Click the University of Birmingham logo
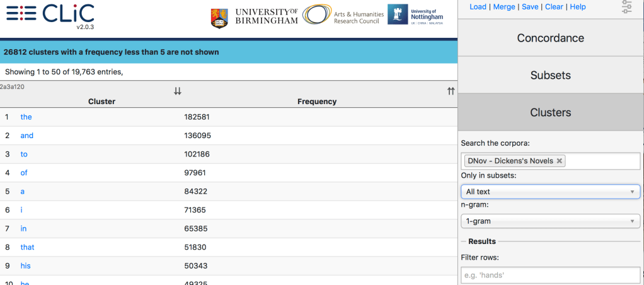644x285 pixels. (x=253, y=17)
